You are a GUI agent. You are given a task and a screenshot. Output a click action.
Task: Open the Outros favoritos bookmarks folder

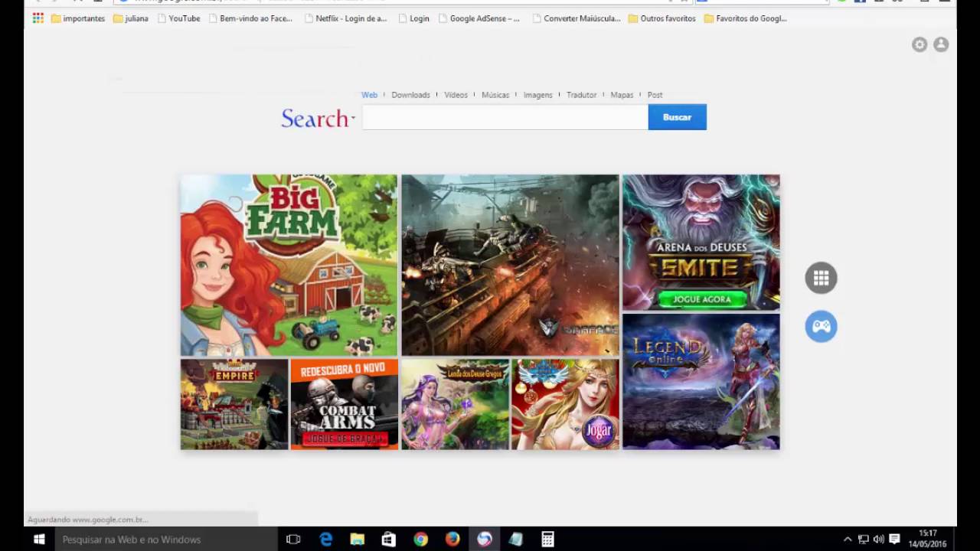[661, 18]
